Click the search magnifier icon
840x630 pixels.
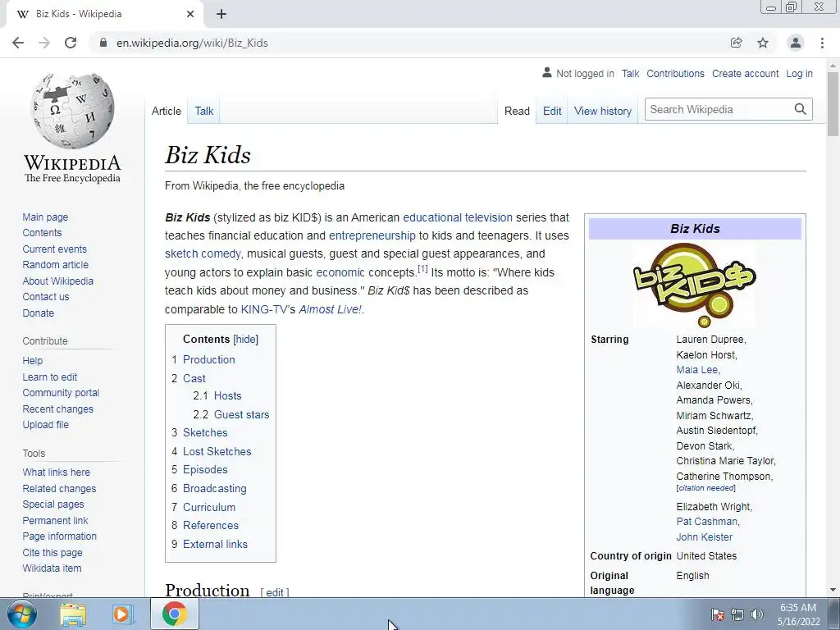click(801, 109)
